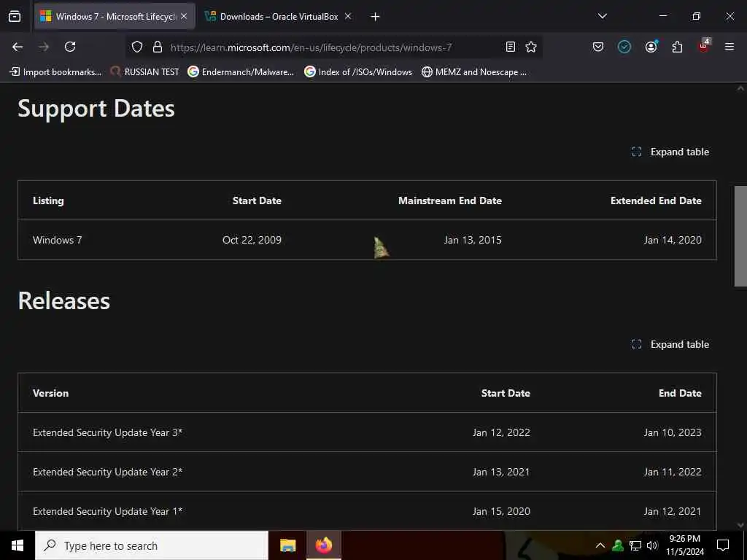This screenshot has height=560, width=747.
Task: Click the Firefox taskbar icon
Action: (x=323, y=545)
